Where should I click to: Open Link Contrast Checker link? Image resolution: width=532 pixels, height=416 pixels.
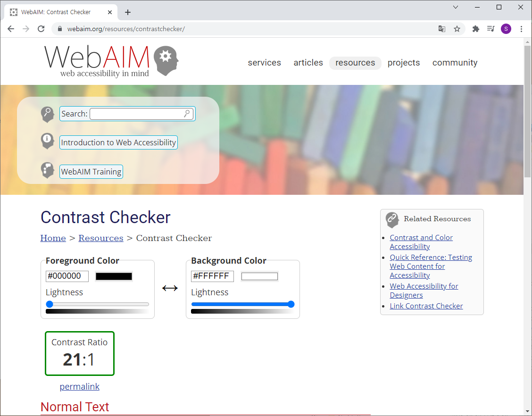click(x=426, y=306)
